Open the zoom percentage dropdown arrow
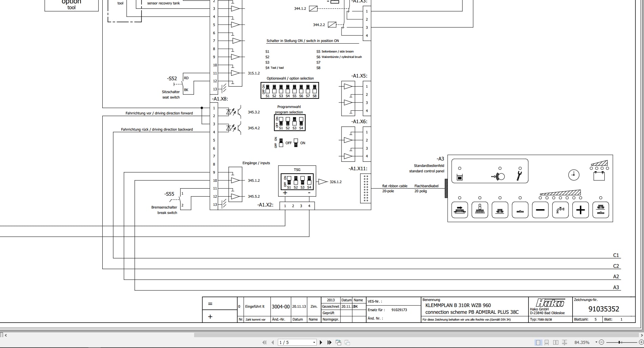Screen dimensions: 644x348 coord(596,342)
